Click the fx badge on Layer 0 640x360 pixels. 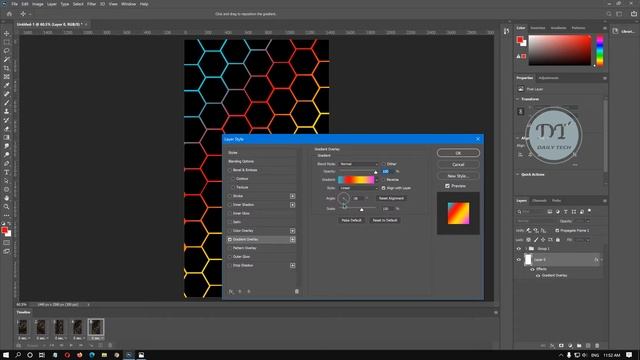(596, 260)
